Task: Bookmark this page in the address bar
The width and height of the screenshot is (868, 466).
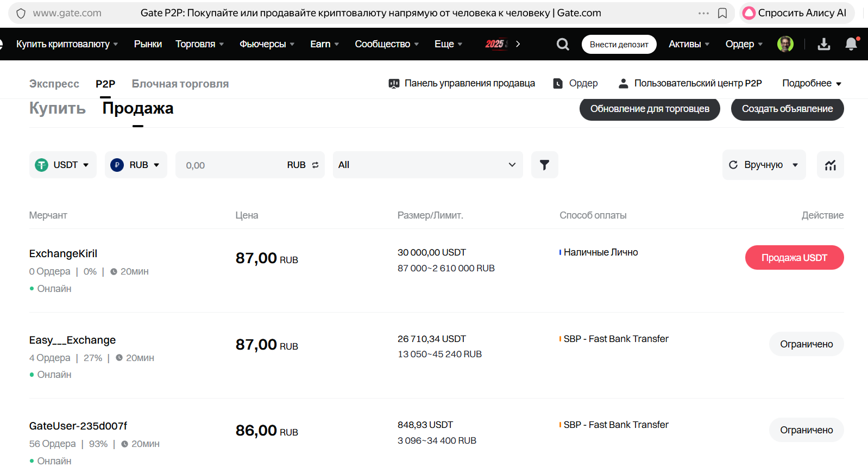Action: click(722, 13)
